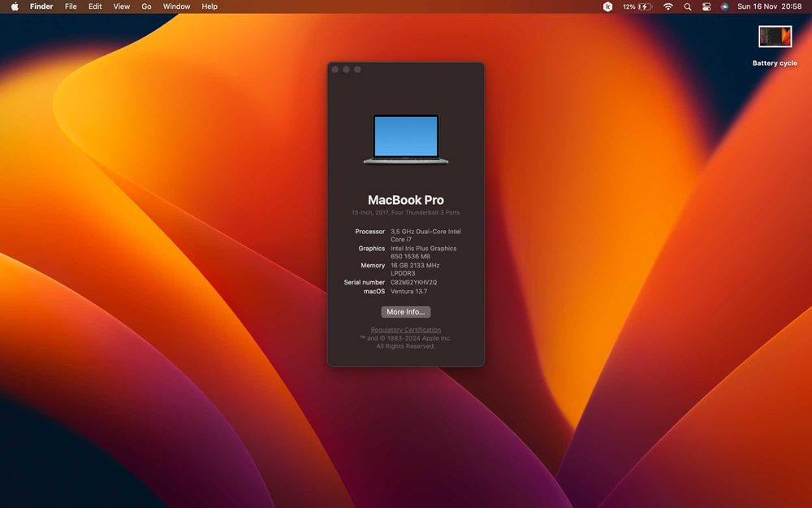Click the 16 GB 2133 MHz memory value
Viewport: 812px width, 508px height.
coord(415,269)
